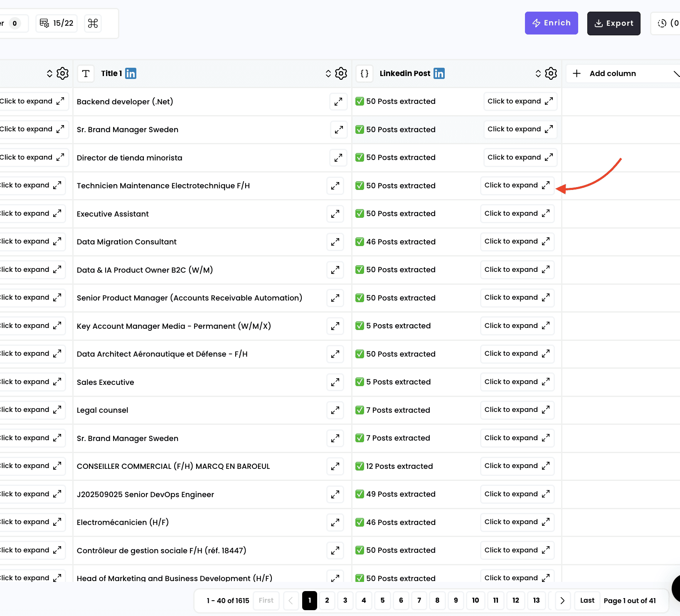
Task: Go to next page arrow
Action: tap(562, 601)
